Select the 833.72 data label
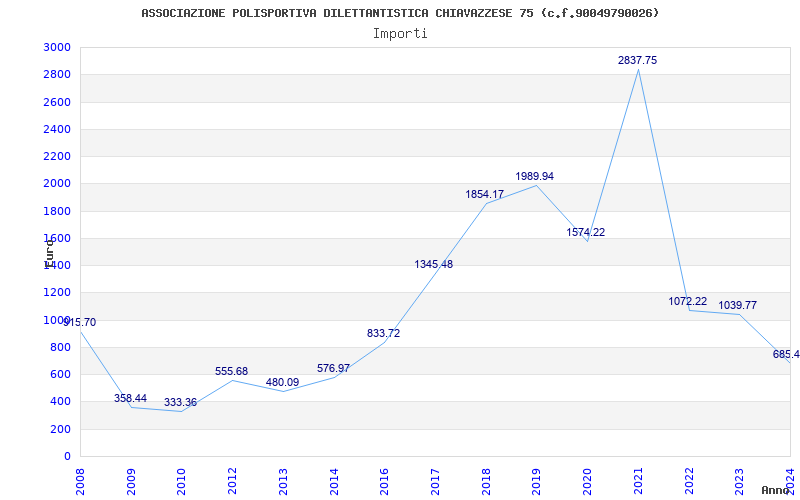 point(383,334)
